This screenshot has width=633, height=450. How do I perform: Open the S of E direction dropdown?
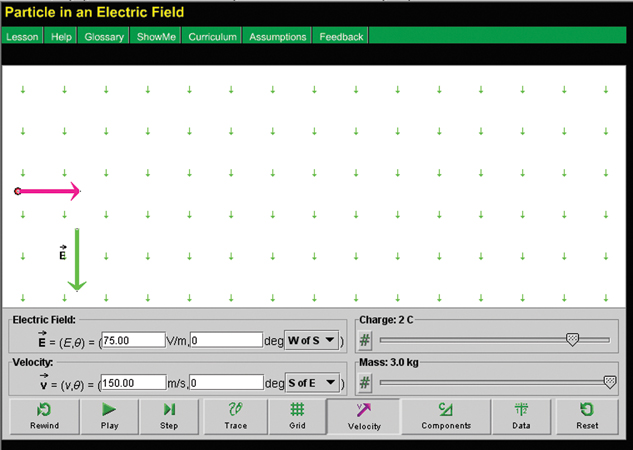point(312,383)
